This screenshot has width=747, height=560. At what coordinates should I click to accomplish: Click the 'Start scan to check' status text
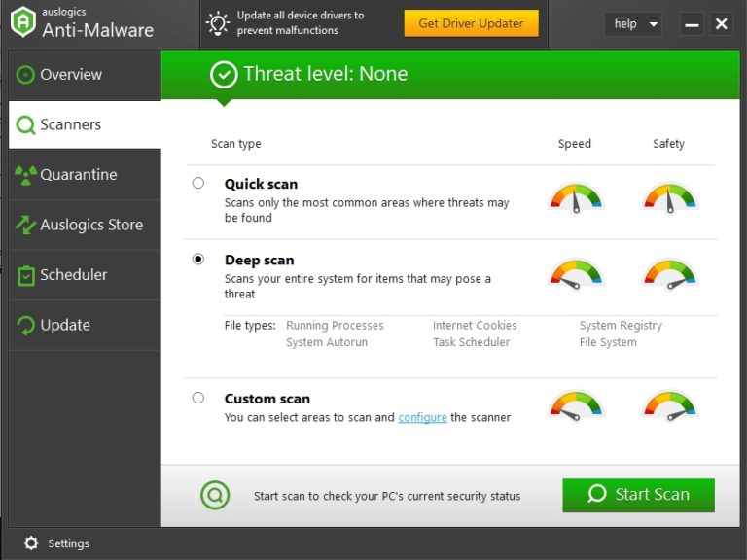pos(387,496)
